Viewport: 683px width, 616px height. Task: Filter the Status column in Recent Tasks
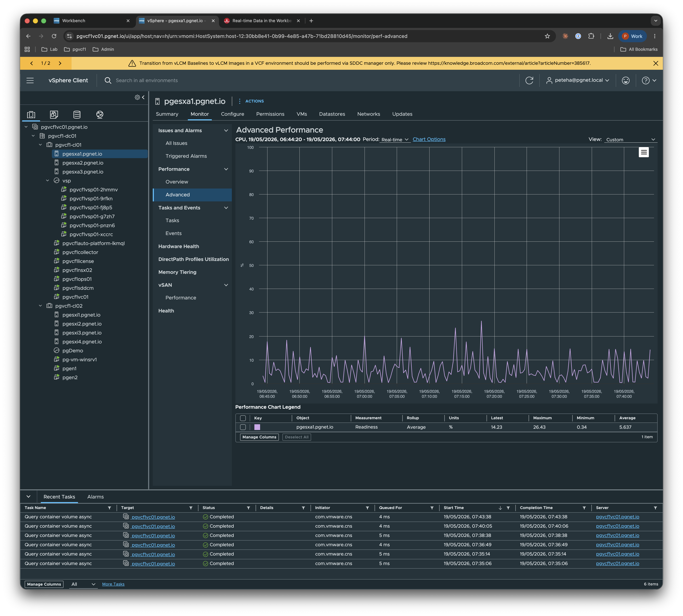tap(248, 508)
